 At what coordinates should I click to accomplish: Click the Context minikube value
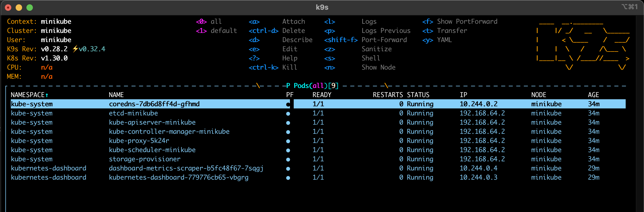tap(56, 21)
